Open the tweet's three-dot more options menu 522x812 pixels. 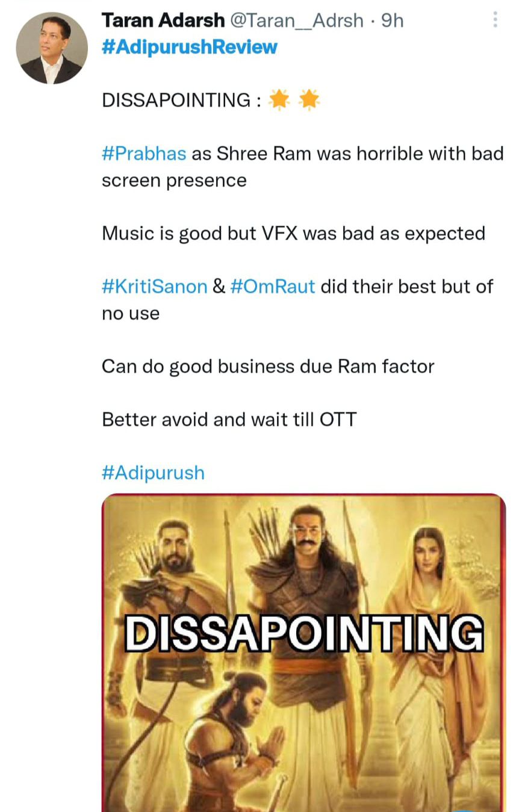495,20
